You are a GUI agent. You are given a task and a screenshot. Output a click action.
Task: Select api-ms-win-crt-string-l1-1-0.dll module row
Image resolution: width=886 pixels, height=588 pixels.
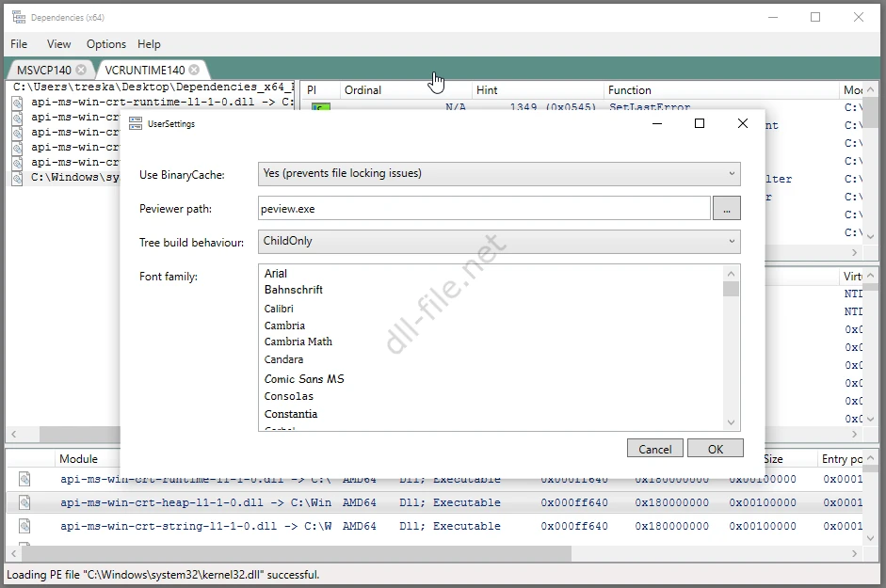tap(434, 526)
